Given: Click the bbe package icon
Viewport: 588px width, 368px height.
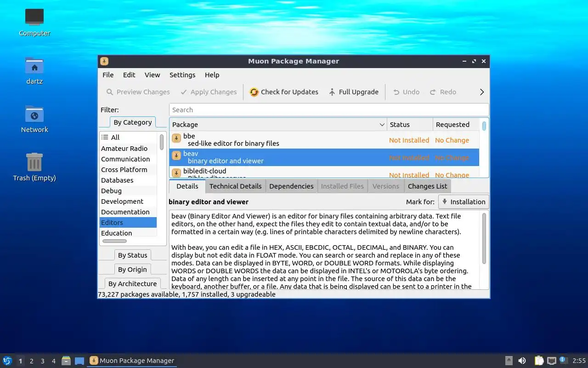Looking at the screenshot, I should click(176, 138).
